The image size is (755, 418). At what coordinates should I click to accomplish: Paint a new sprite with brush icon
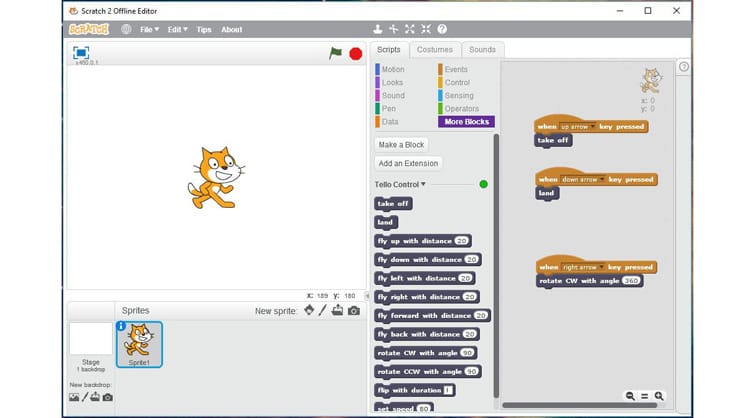point(323,310)
